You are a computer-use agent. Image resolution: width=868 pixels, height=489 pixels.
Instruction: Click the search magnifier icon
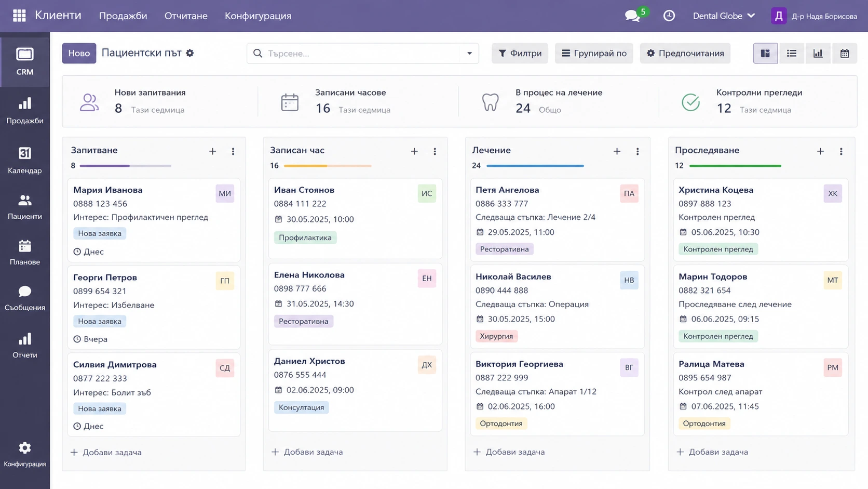(257, 53)
